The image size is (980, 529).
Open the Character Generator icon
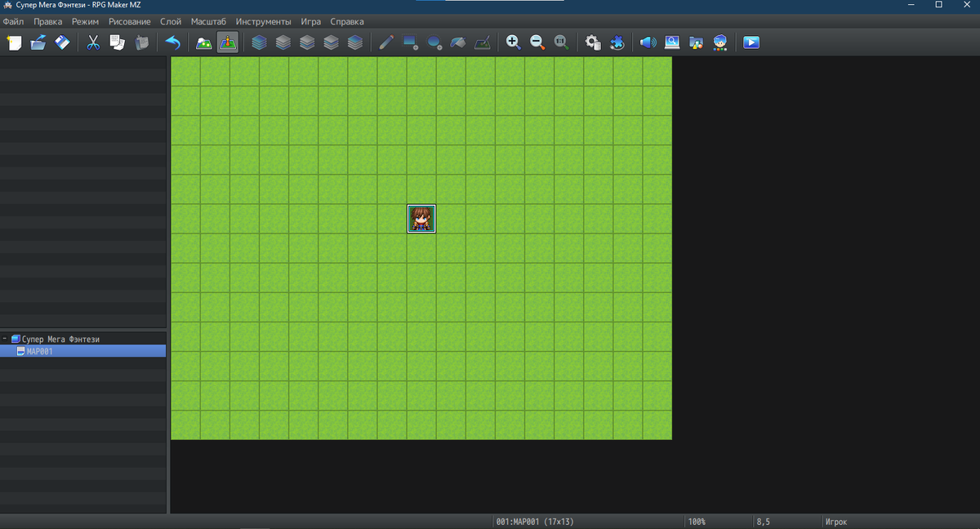(720, 42)
